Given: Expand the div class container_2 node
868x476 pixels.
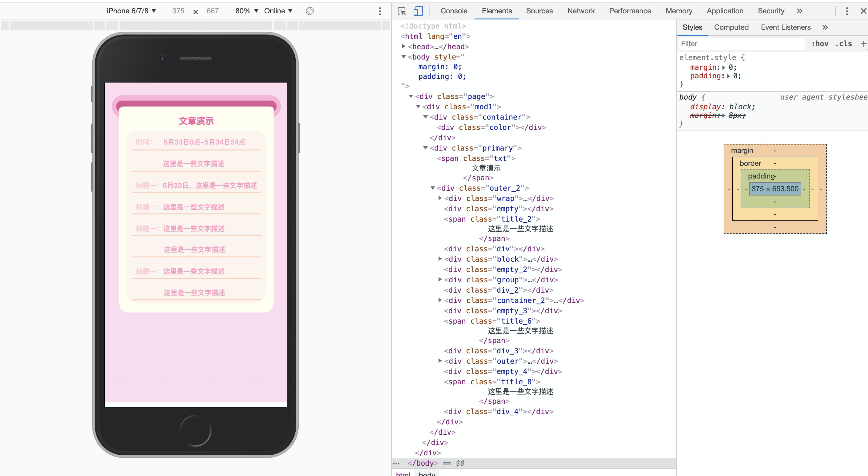Looking at the screenshot, I should pos(440,300).
